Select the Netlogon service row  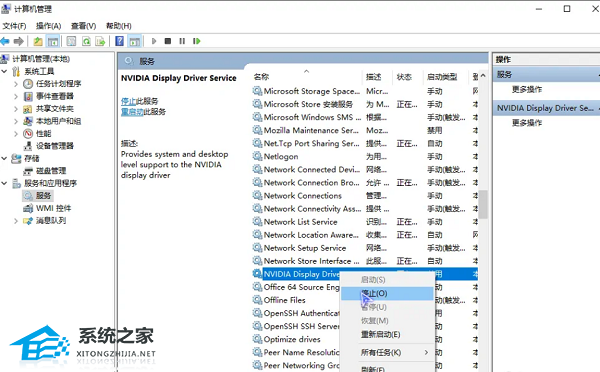coord(365,157)
